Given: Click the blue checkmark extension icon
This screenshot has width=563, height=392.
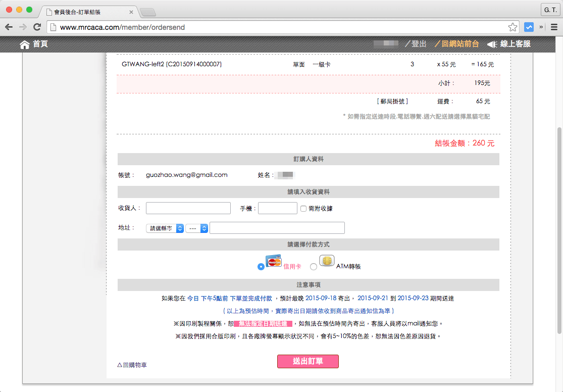Looking at the screenshot, I should (529, 27).
